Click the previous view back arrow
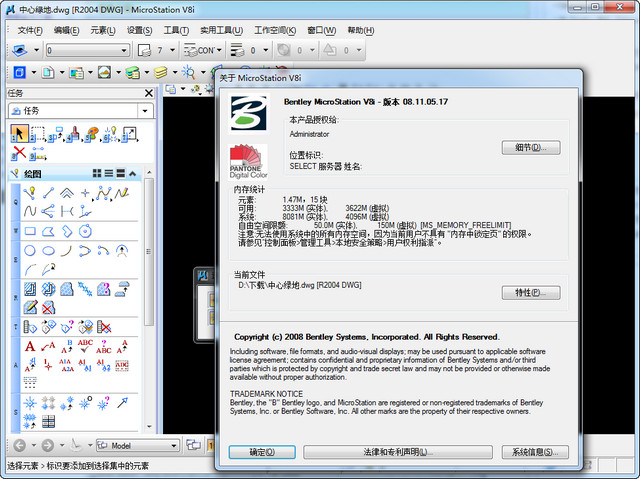 [x=20, y=445]
